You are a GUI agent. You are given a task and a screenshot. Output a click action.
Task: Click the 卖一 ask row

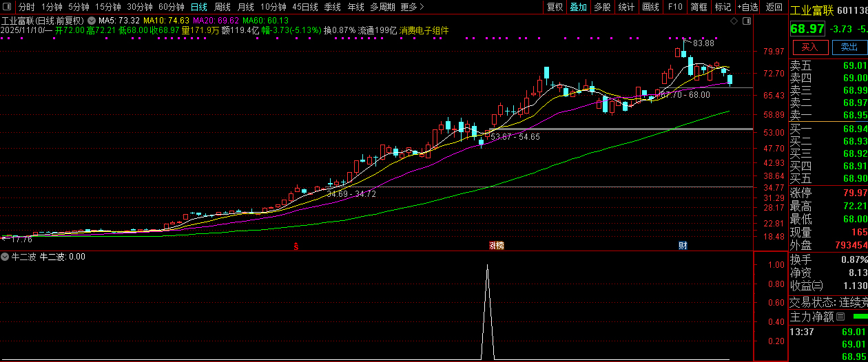pos(828,115)
